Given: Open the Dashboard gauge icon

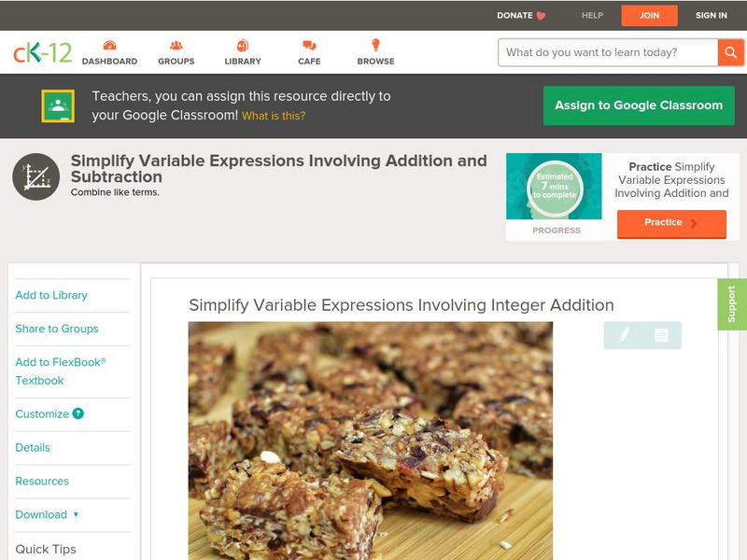Looking at the screenshot, I should click(x=109, y=45).
